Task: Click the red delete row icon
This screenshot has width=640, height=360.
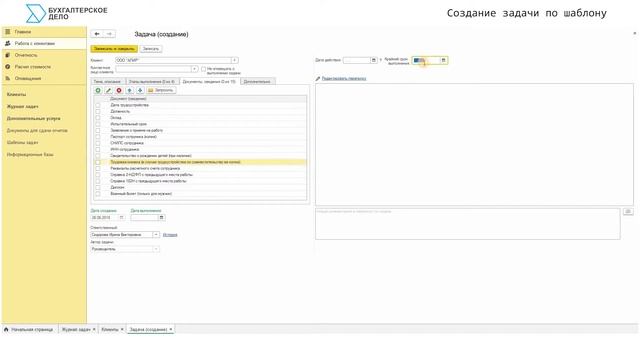Action: click(119, 90)
